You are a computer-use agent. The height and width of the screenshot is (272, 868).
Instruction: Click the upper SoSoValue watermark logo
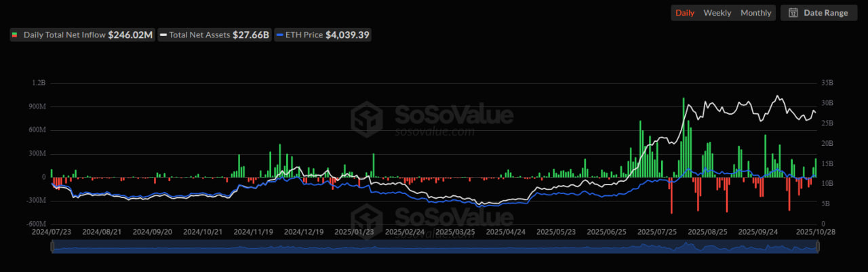366,117
